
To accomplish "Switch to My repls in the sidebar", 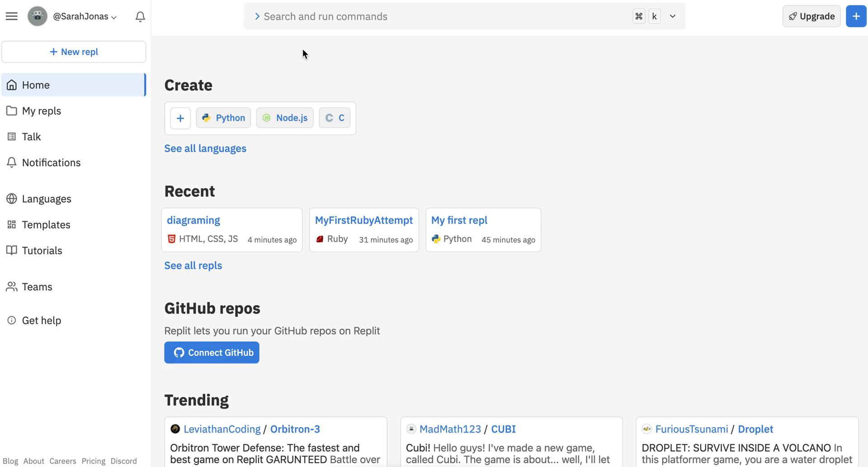I will [x=42, y=111].
